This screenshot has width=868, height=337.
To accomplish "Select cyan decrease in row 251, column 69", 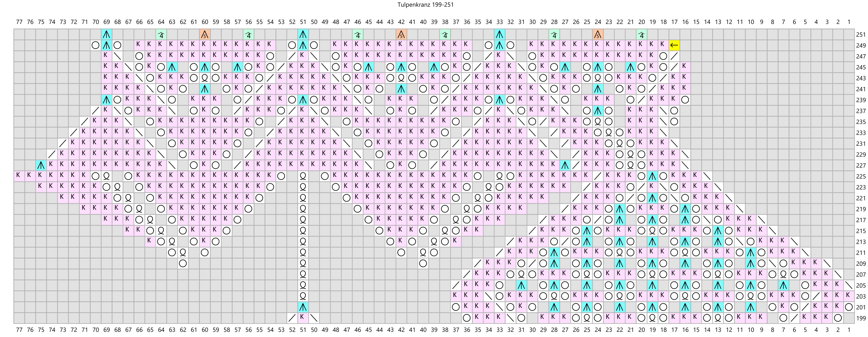I will pyautogui.click(x=106, y=34).
